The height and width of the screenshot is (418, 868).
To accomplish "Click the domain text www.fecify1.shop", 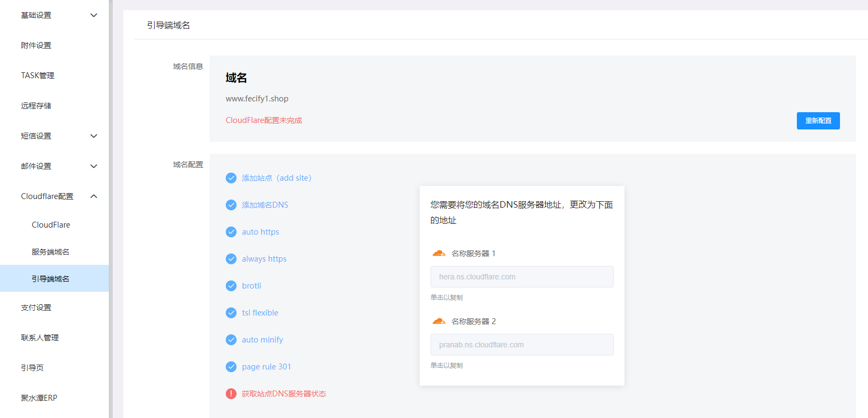I will 257,99.
